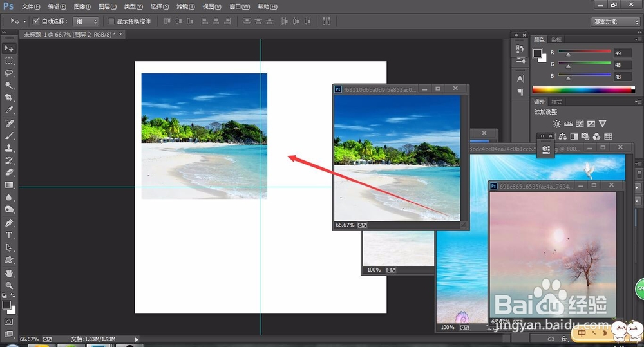Select the Blur tool
Viewport: 644px width, 347px height.
click(x=8, y=198)
